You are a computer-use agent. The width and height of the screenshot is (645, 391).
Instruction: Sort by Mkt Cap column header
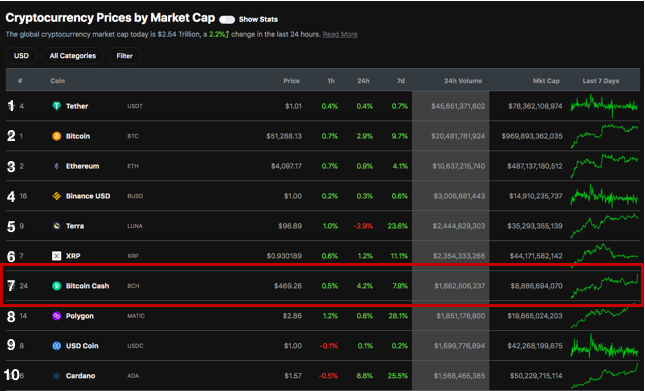[546, 81]
